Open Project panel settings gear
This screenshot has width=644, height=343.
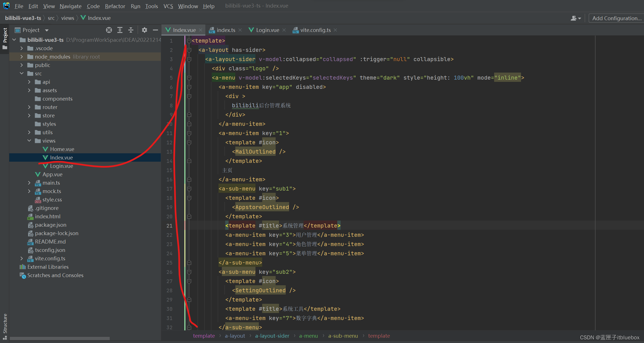coord(144,30)
